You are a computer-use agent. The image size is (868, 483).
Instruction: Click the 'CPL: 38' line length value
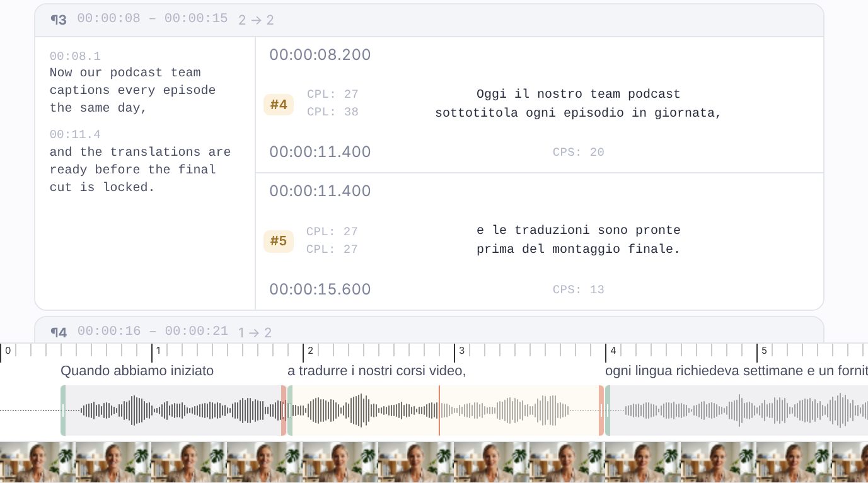coord(333,112)
